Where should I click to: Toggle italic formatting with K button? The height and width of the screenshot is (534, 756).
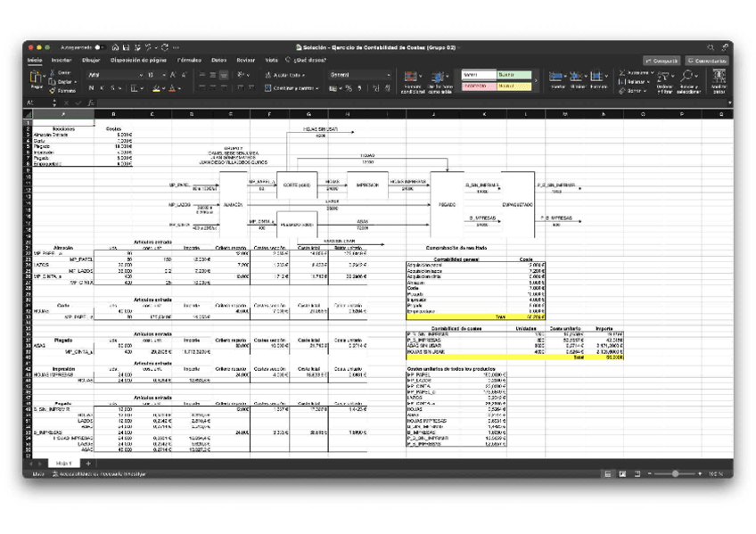click(x=102, y=88)
